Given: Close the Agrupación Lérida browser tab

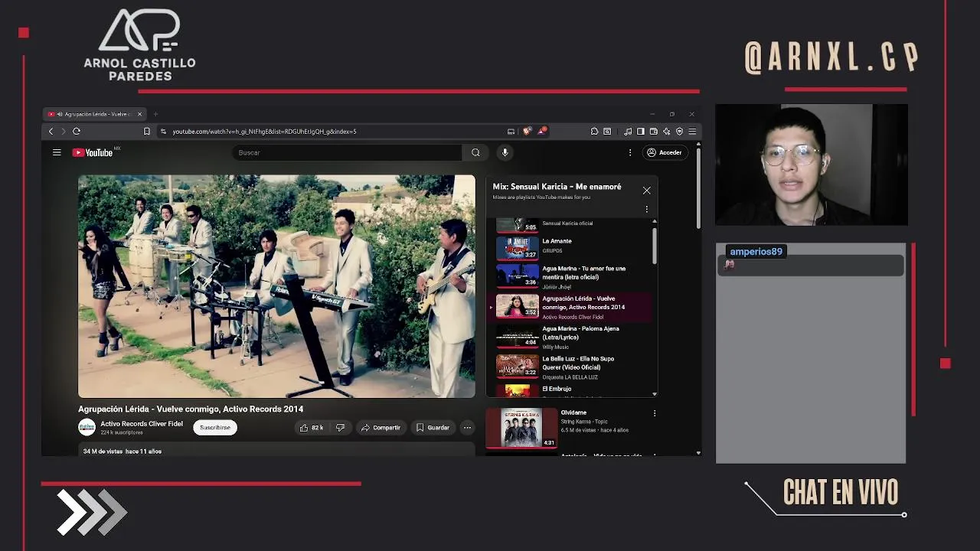Looking at the screenshot, I should tap(139, 114).
